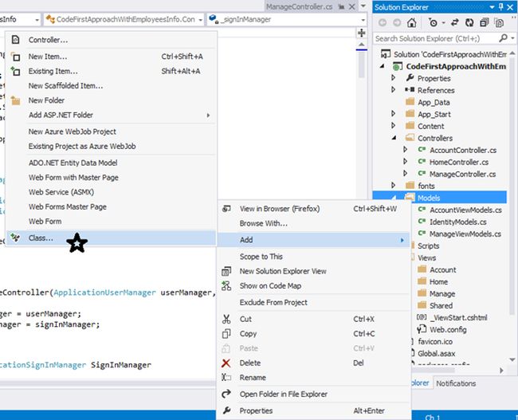Click the Show All Files icon
This screenshot has height=420, width=518.
[x=499, y=23]
